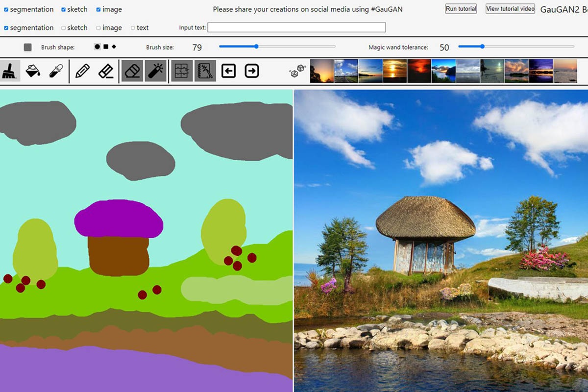The width and height of the screenshot is (588, 392).
Task: Select the paintbrush tool
Action: (x=10, y=71)
